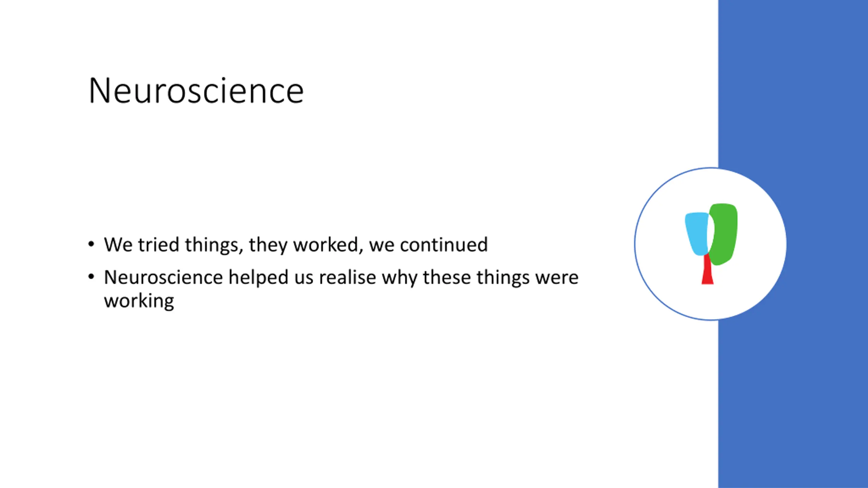Click the word "continued" ending the first bullet
Viewport: 868px width, 488px height.
click(443, 244)
